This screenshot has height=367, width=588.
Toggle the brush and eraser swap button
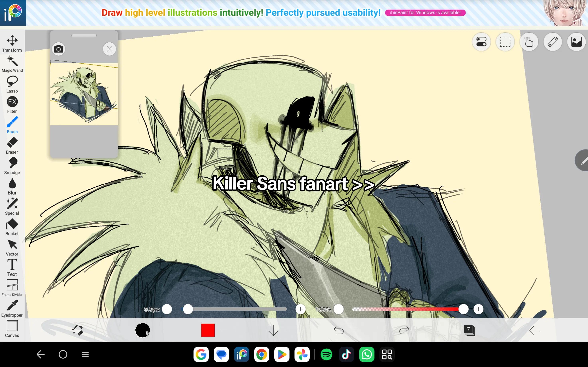coord(78,330)
